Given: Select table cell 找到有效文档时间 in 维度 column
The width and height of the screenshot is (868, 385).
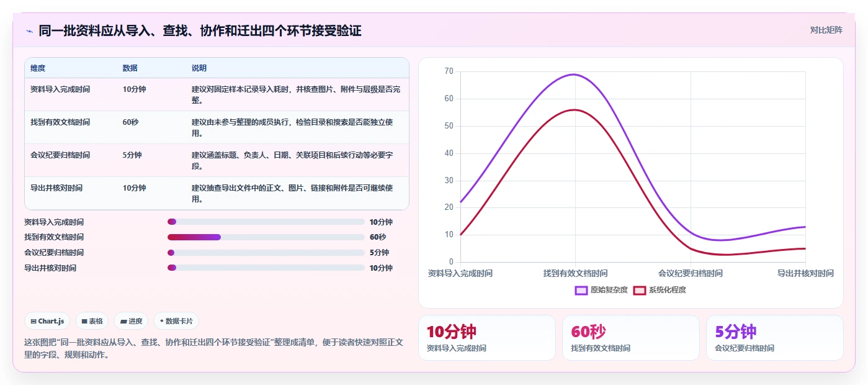Looking at the screenshot, I should (x=60, y=122).
